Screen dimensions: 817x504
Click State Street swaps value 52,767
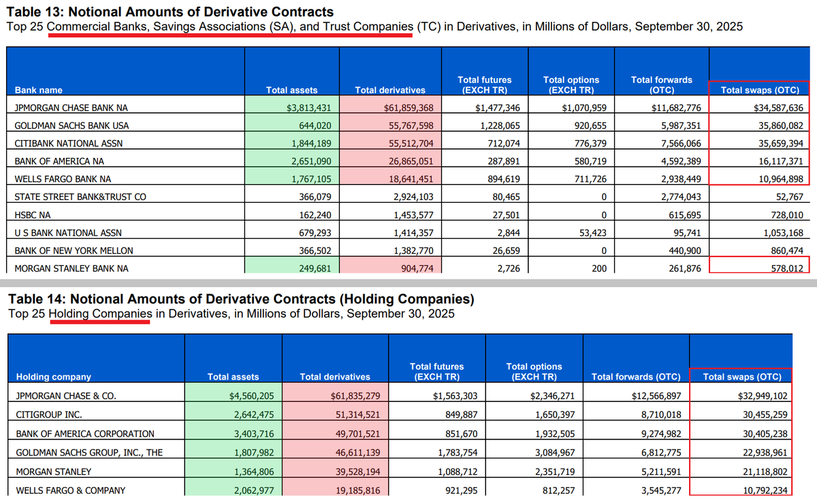pyautogui.click(x=789, y=197)
